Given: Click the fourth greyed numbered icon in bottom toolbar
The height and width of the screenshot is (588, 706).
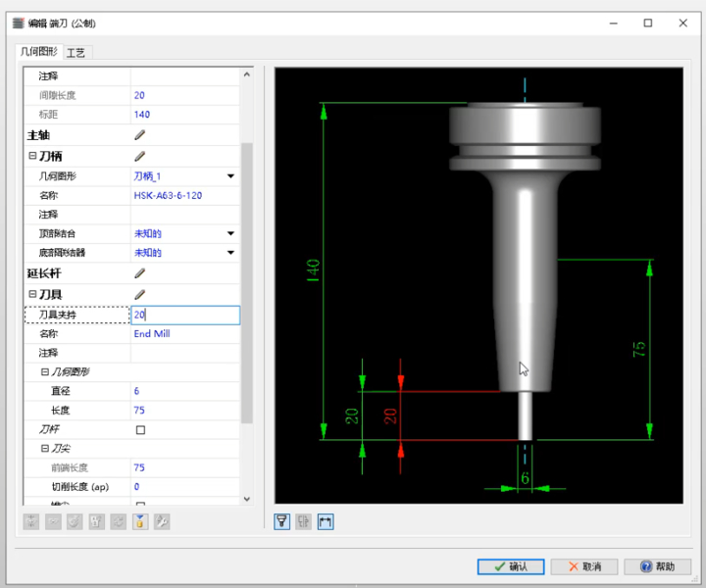Looking at the screenshot, I should tap(96, 521).
